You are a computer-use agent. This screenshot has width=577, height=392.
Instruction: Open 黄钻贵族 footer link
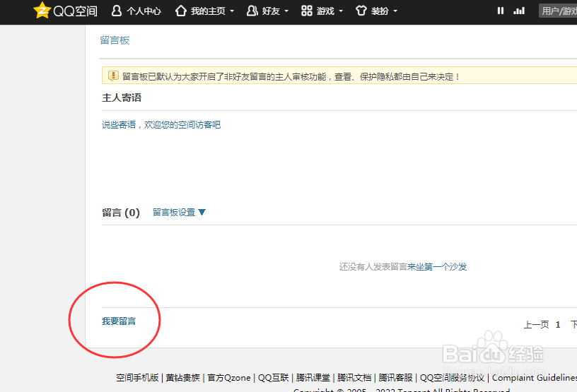point(183,378)
